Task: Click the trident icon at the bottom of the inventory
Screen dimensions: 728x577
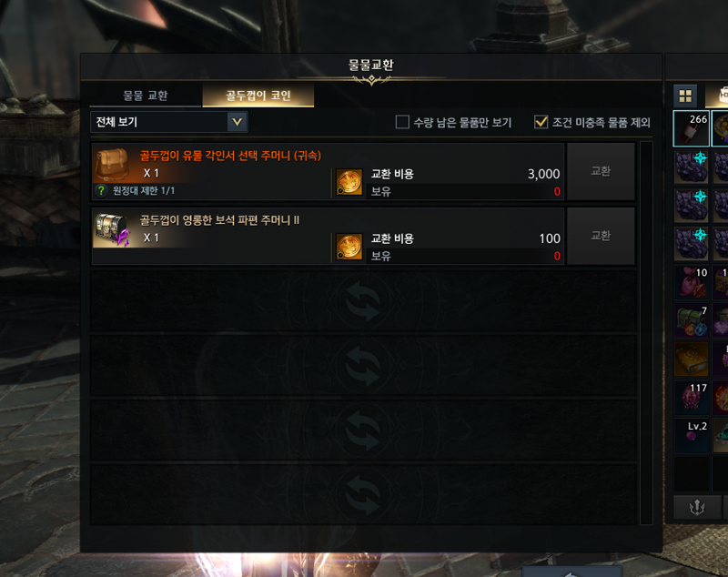Action: (x=697, y=507)
